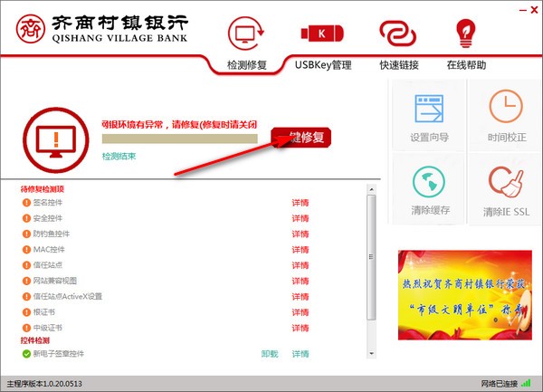The height and width of the screenshot is (392, 543).
Task: Select the 网站兼容视图 row text
Action: (x=55, y=281)
